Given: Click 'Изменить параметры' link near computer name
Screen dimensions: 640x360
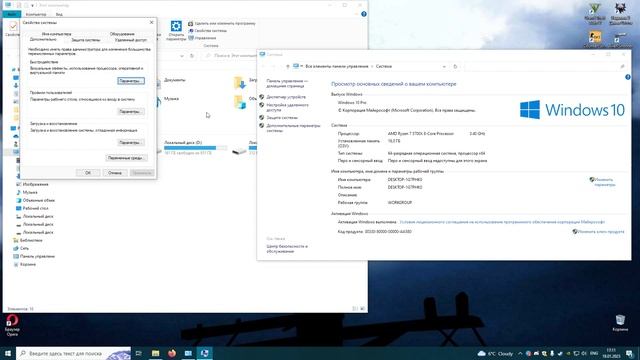Looking at the screenshot, I should [604, 182].
